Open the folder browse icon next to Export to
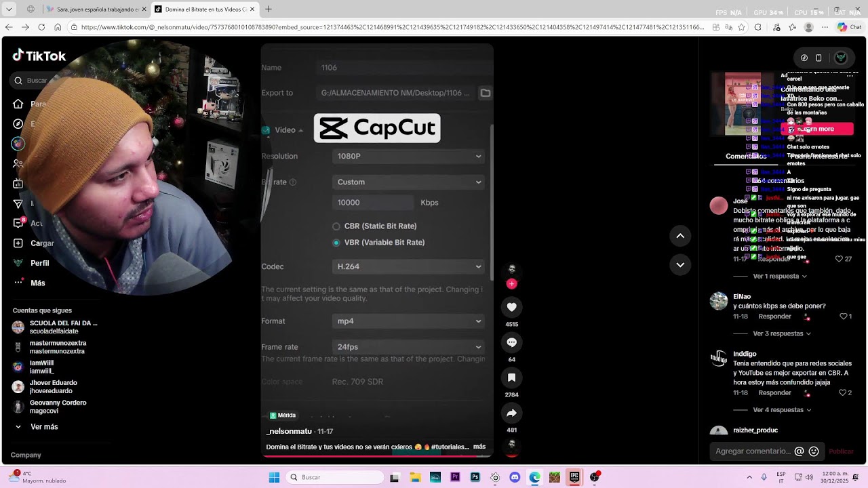Image resolution: width=868 pixels, height=488 pixels. click(486, 93)
